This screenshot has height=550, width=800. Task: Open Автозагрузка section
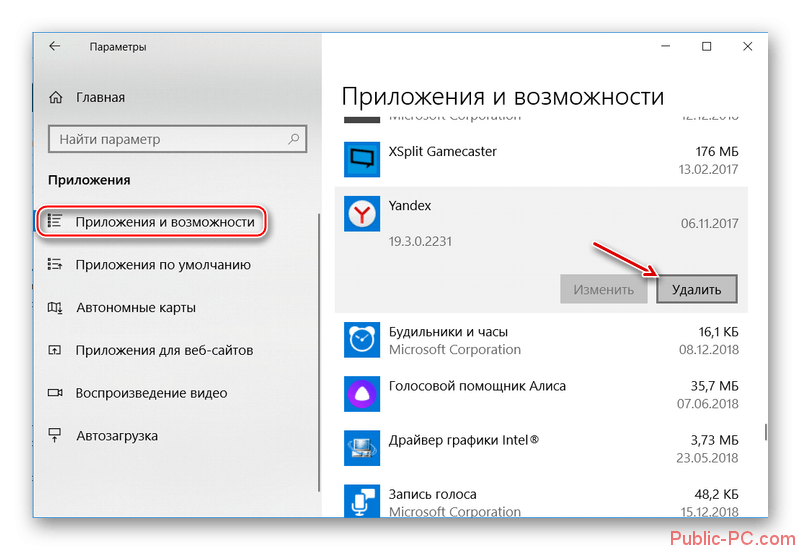point(117,436)
